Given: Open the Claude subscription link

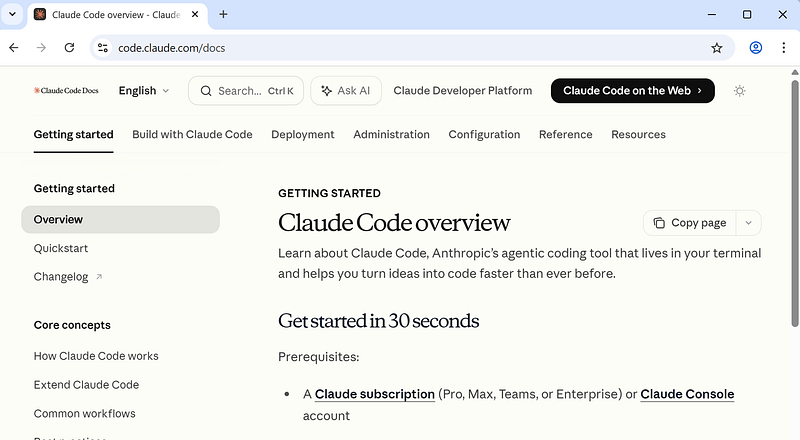Looking at the screenshot, I should pyautogui.click(x=374, y=394).
